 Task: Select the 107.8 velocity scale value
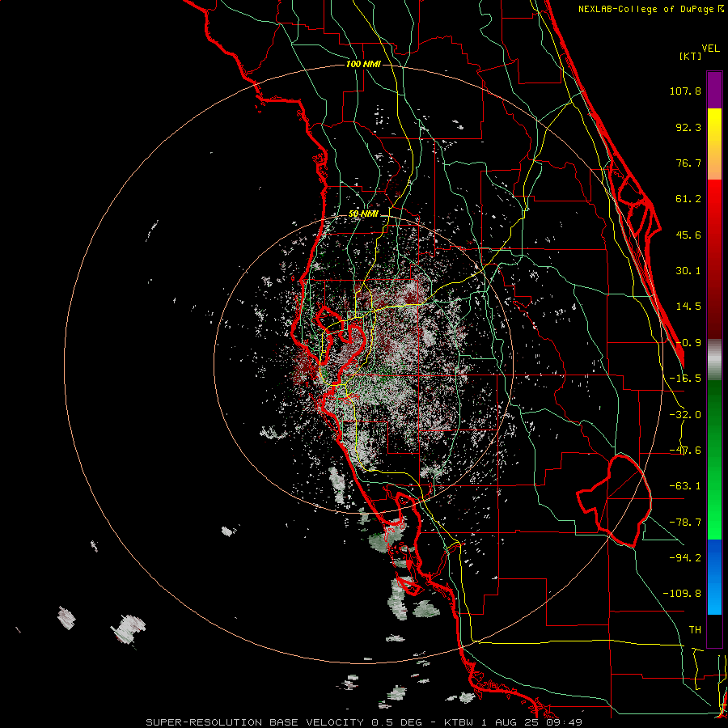(x=685, y=91)
